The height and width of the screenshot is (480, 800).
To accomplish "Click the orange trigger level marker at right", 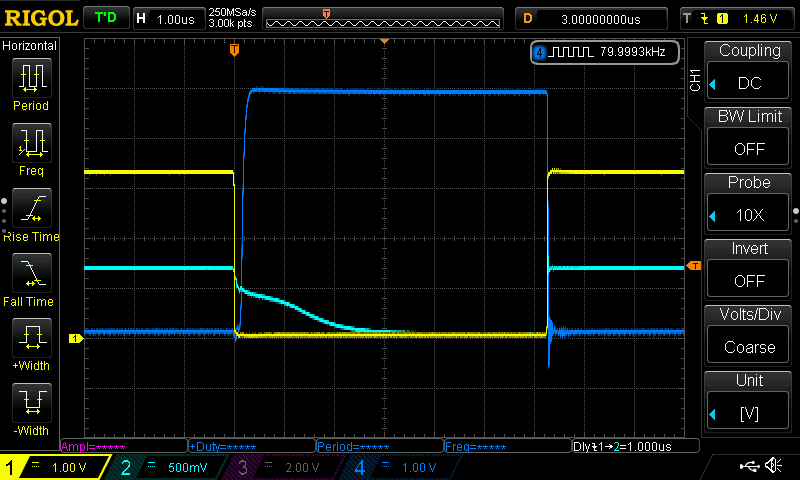I will pos(694,265).
